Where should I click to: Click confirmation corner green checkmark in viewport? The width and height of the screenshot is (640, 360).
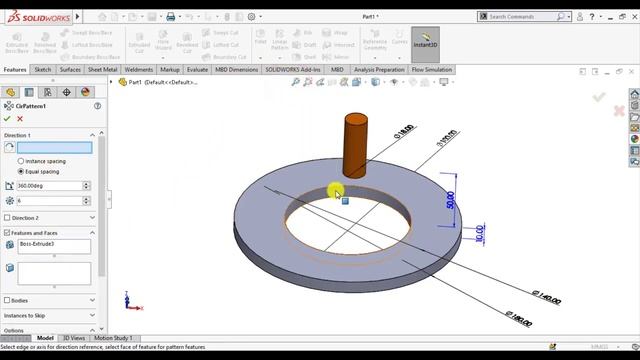point(599,97)
